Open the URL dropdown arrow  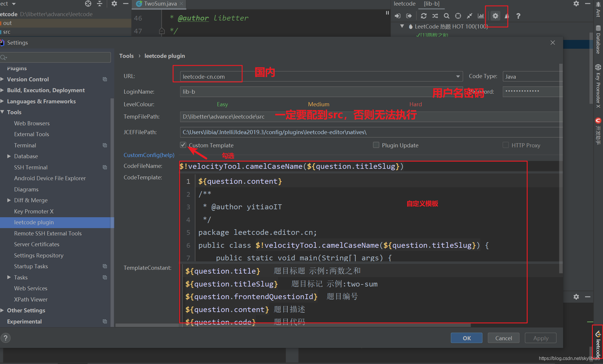458,76
